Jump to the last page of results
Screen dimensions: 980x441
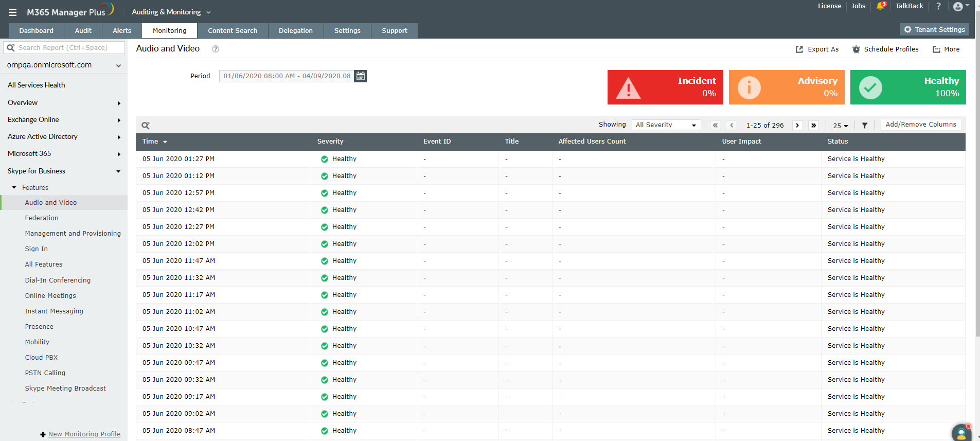813,125
